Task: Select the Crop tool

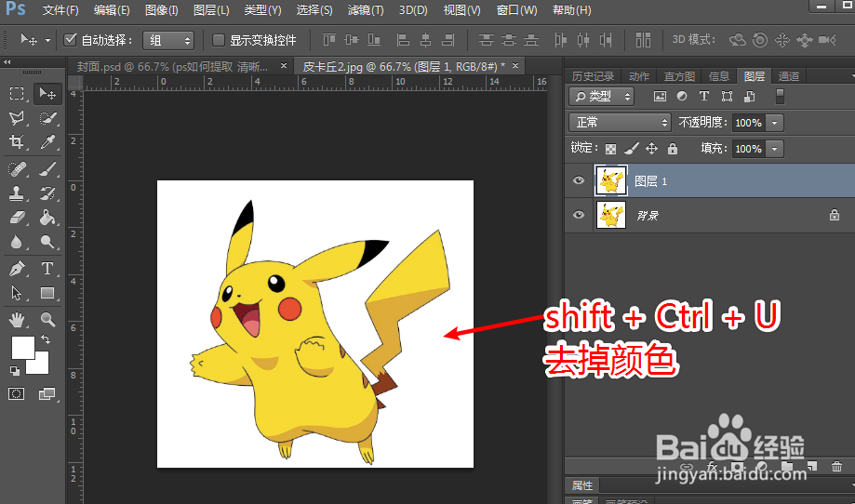Action: coord(17,142)
